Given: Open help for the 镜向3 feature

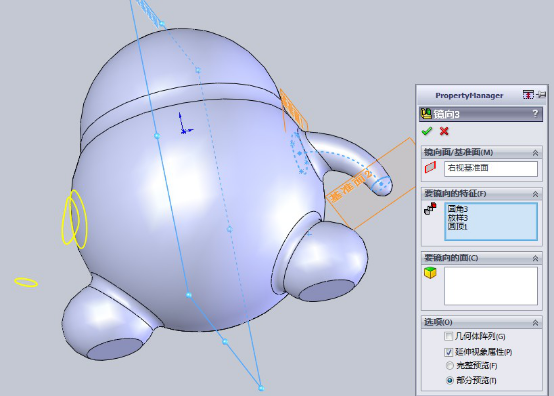Looking at the screenshot, I should pos(535,113).
